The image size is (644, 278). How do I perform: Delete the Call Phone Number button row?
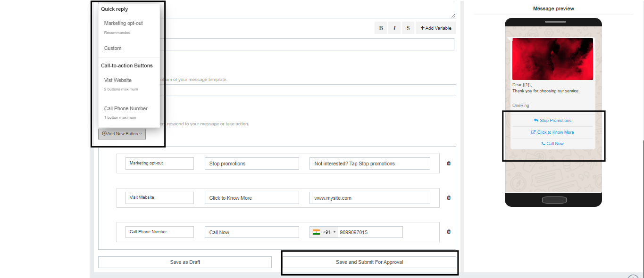tap(449, 232)
